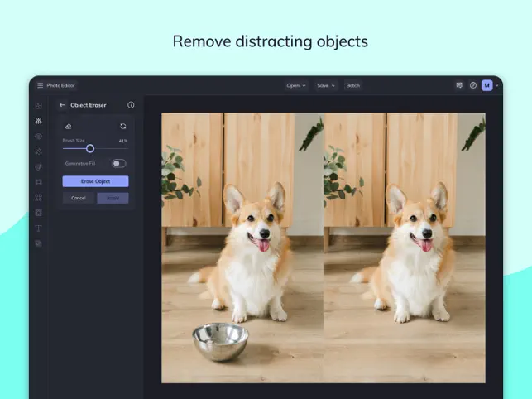532x399 pixels.
Task: Click the Generative Fill label
Action: point(80,164)
